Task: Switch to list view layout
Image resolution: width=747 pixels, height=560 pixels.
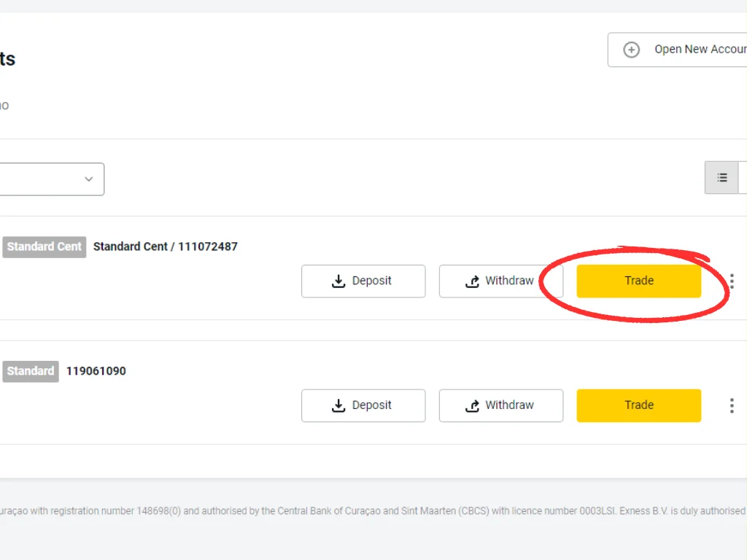Action: coord(721,178)
